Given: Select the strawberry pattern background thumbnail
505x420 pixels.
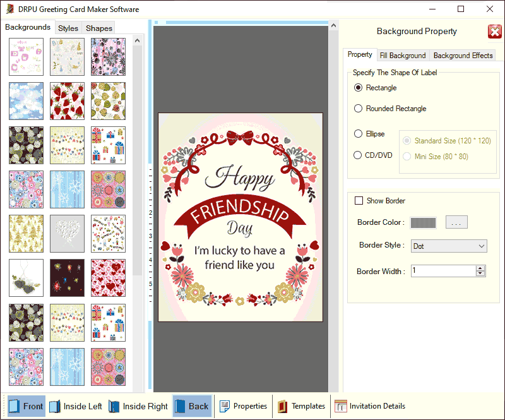Looking at the screenshot, I should point(67,101).
